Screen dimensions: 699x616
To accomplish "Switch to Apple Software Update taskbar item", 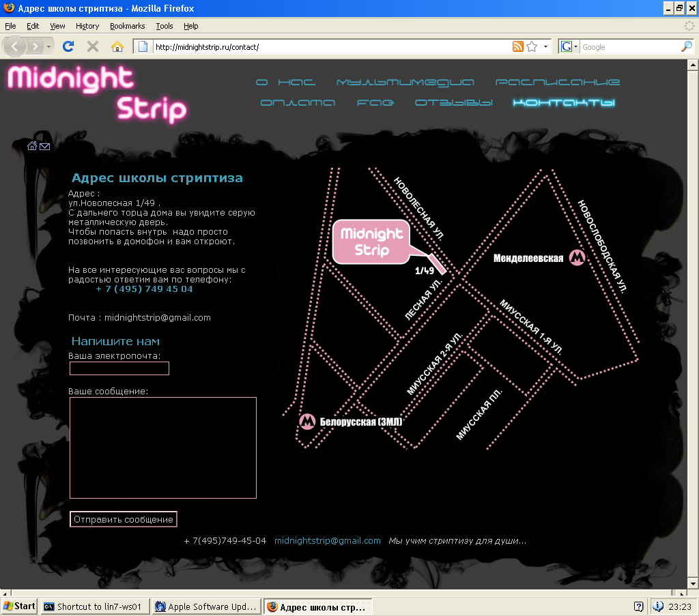I will [206, 606].
